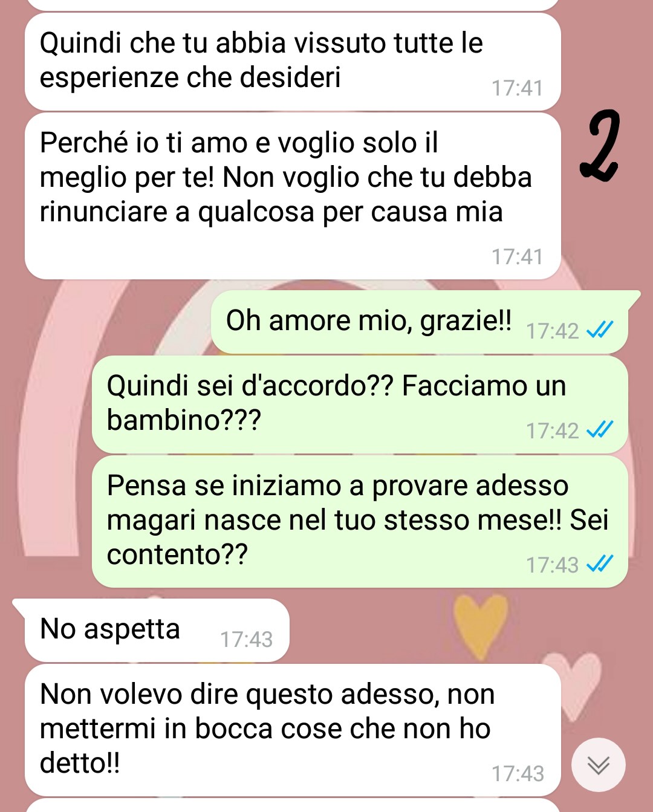The width and height of the screenshot is (653, 812).
Task: Tap 17:41 timestamp of 'Perché io ti amo' message
Action: pyautogui.click(x=517, y=257)
